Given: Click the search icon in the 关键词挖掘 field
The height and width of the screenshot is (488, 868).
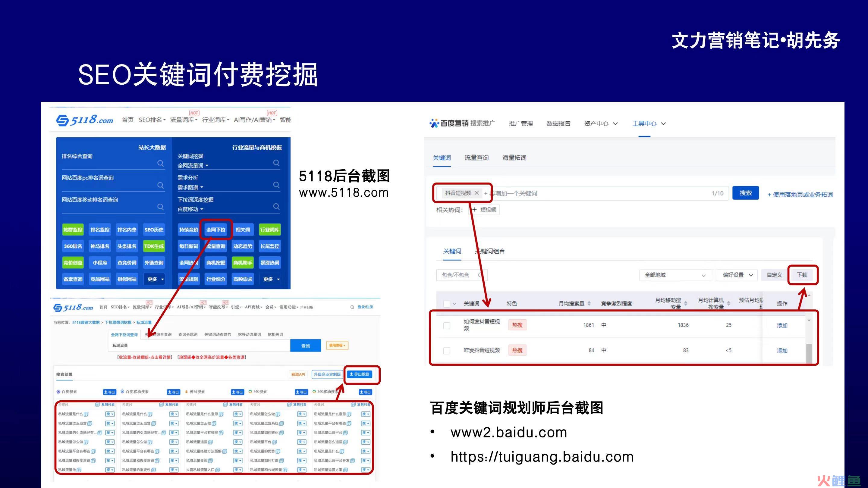Looking at the screenshot, I should 276,163.
